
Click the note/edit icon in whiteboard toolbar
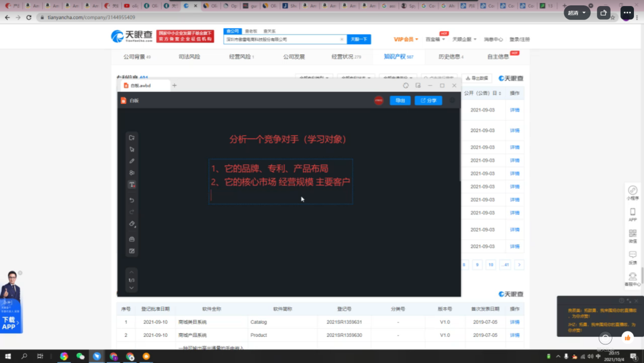click(x=132, y=251)
